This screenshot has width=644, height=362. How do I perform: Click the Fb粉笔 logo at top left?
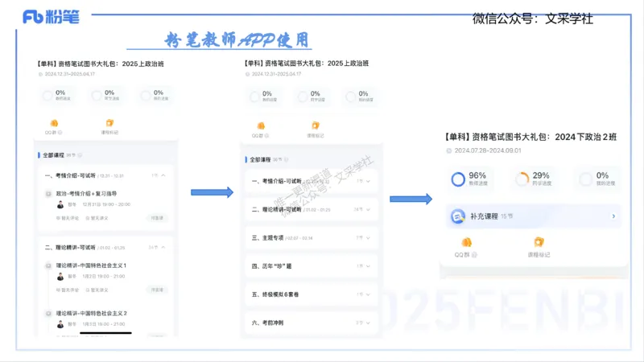[x=51, y=17]
